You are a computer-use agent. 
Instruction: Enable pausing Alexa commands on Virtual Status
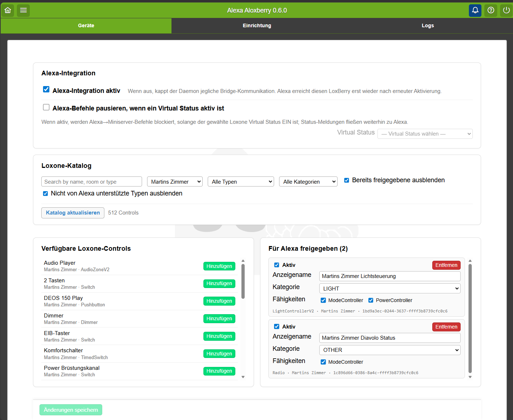(x=46, y=107)
